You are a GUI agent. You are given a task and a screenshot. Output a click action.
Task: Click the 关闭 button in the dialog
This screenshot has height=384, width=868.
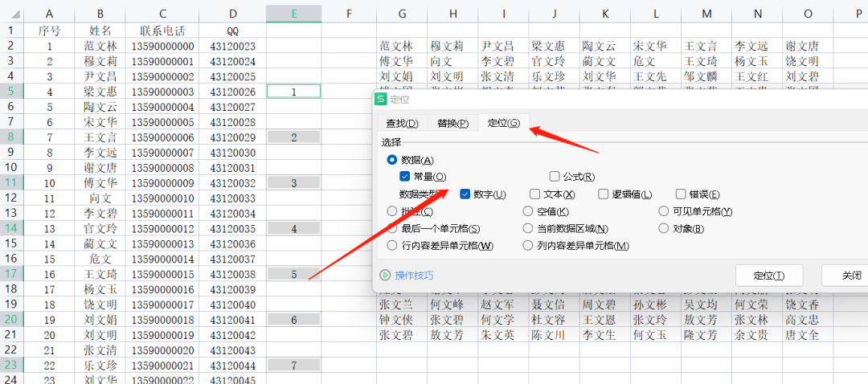851,276
